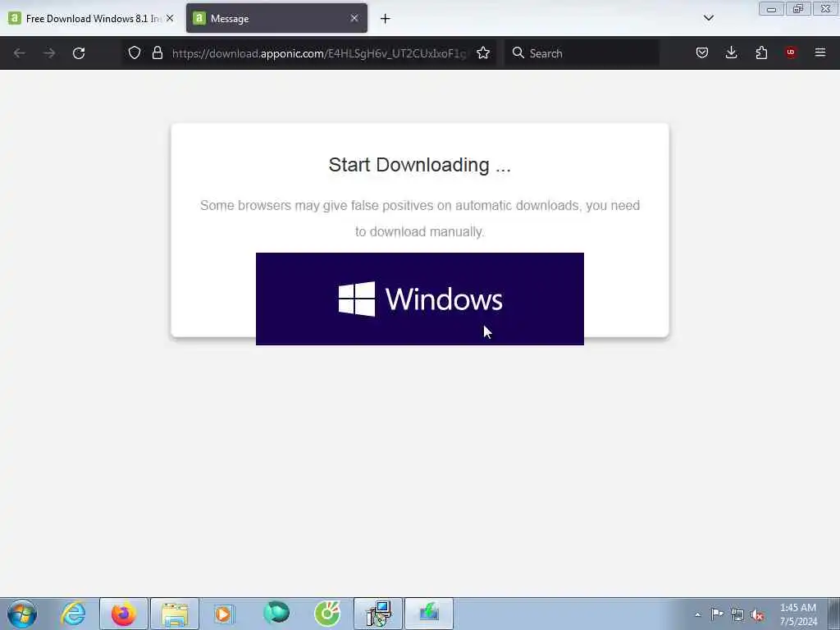The width and height of the screenshot is (840, 630).
Task: Click the Windows download banner
Action: tap(420, 299)
